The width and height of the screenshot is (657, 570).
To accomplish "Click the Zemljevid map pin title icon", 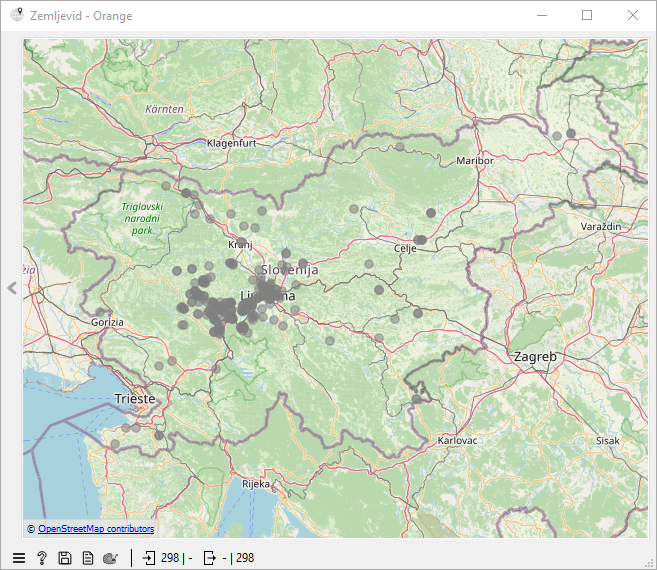I will click(x=16, y=16).
